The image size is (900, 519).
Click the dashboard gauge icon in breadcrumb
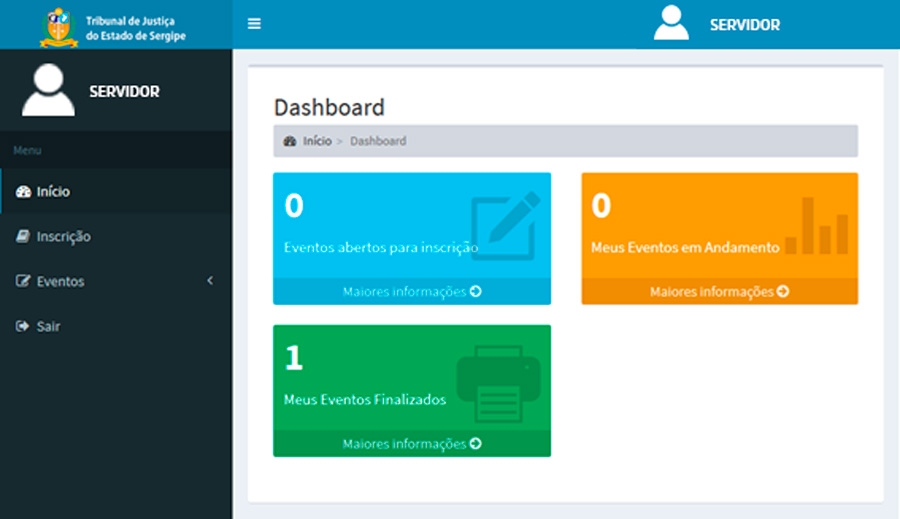pos(290,141)
